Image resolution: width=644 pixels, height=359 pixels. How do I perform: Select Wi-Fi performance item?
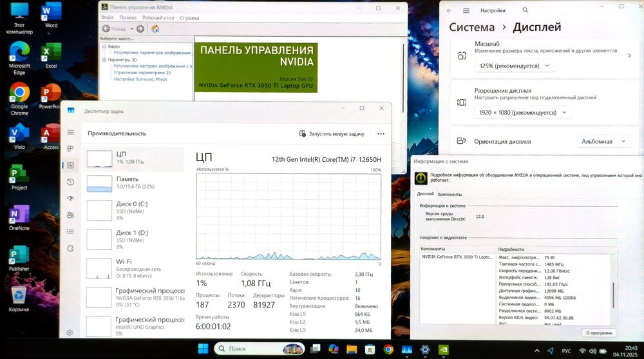133,268
